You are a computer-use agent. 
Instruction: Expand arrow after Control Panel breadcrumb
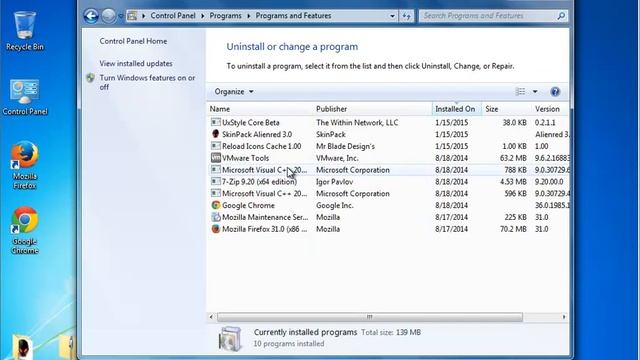[x=202, y=16]
